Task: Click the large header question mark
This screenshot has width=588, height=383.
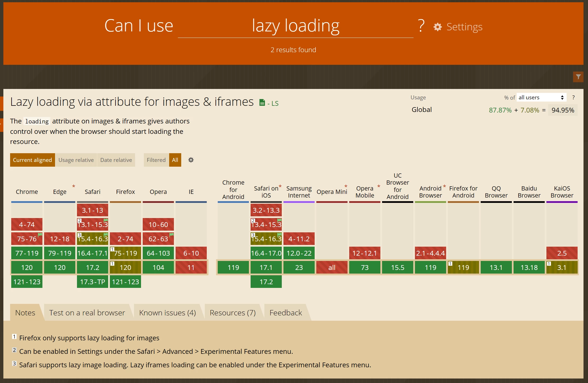Action: point(421,26)
